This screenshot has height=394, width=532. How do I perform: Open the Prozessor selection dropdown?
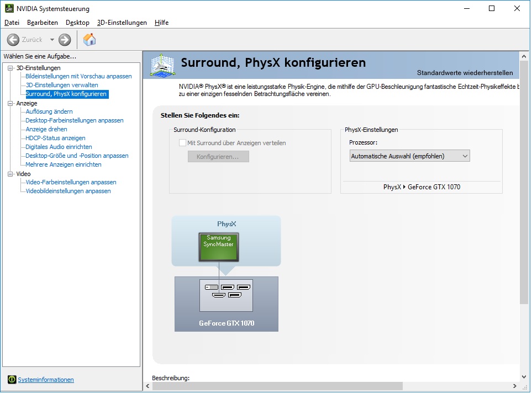pos(409,156)
